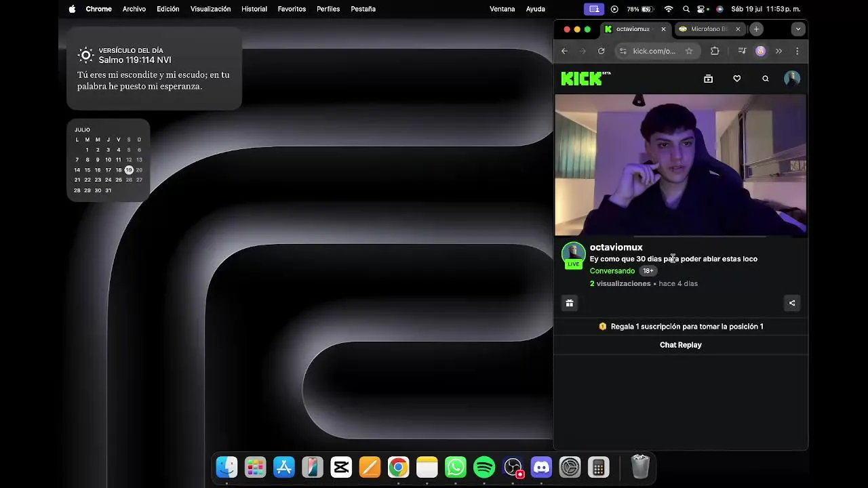868x488 pixels.
Task: View site information icon in address bar
Action: click(623, 51)
